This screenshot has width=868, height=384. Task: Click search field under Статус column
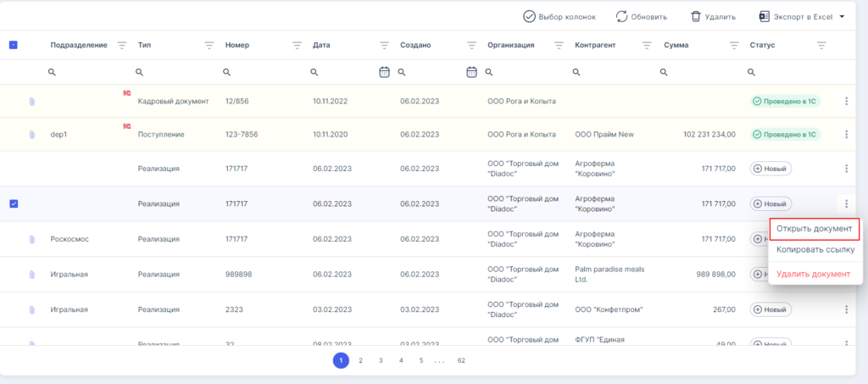[x=788, y=72]
